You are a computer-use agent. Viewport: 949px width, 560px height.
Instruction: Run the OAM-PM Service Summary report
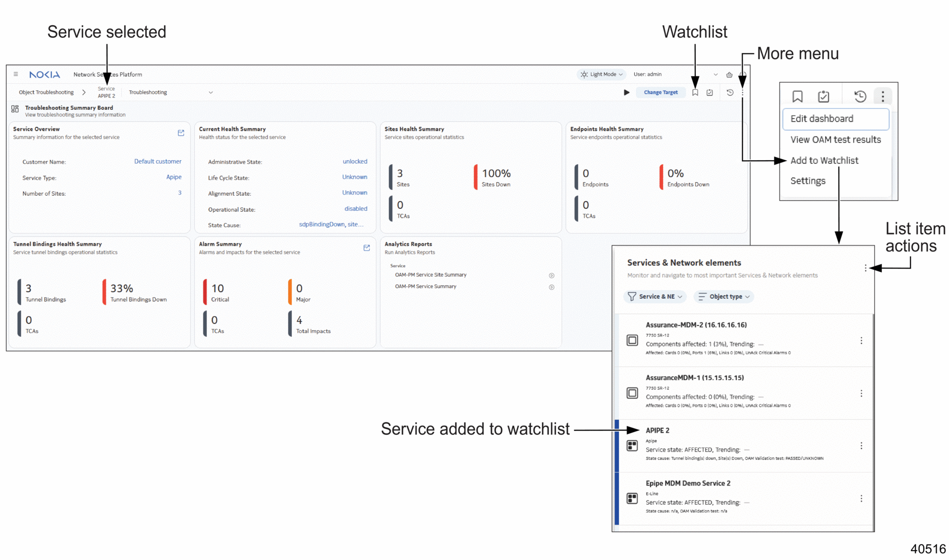[x=552, y=287]
